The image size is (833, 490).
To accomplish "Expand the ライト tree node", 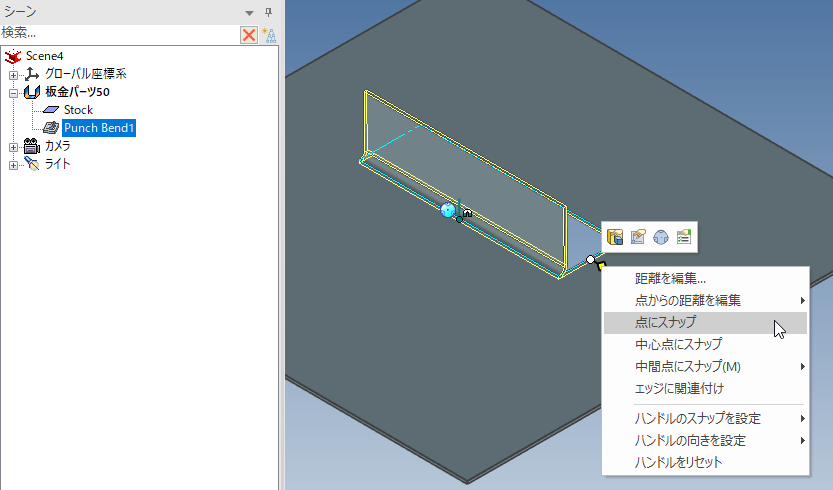I will pos(13,164).
